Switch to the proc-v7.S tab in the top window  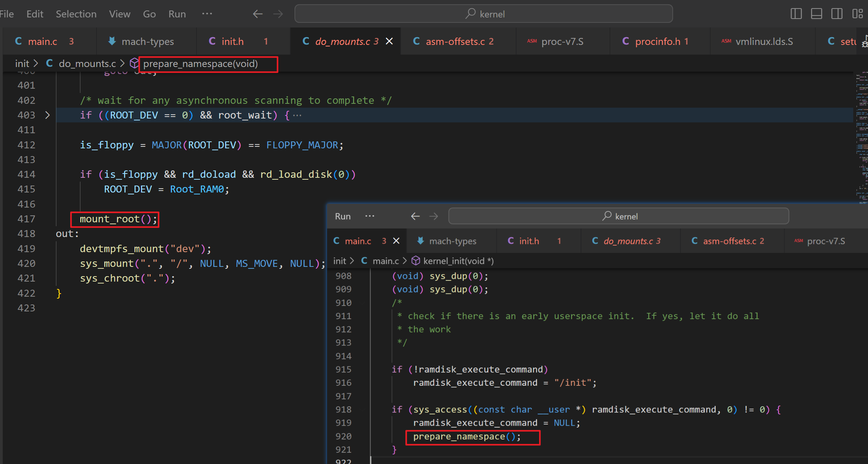(x=562, y=41)
